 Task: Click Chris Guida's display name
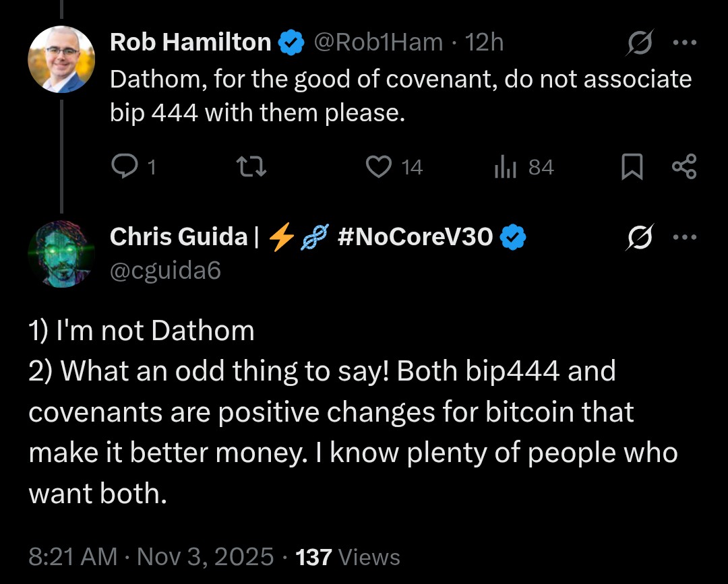(x=179, y=236)
